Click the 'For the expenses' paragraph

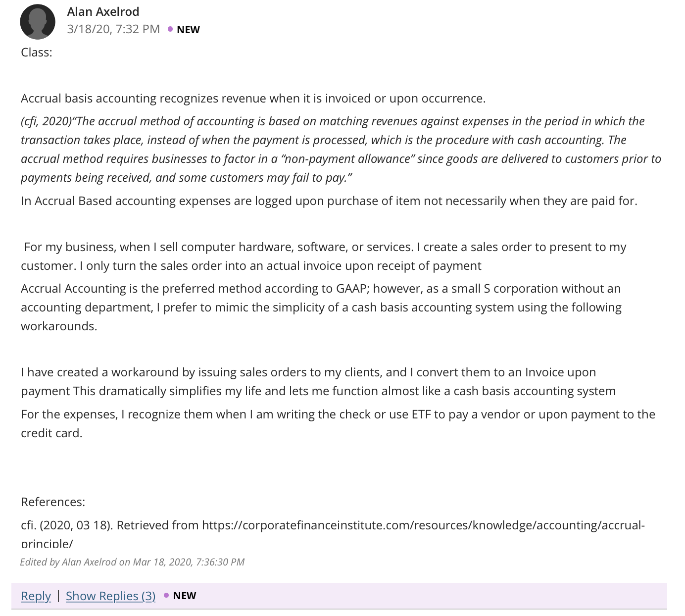click(338, 424)
